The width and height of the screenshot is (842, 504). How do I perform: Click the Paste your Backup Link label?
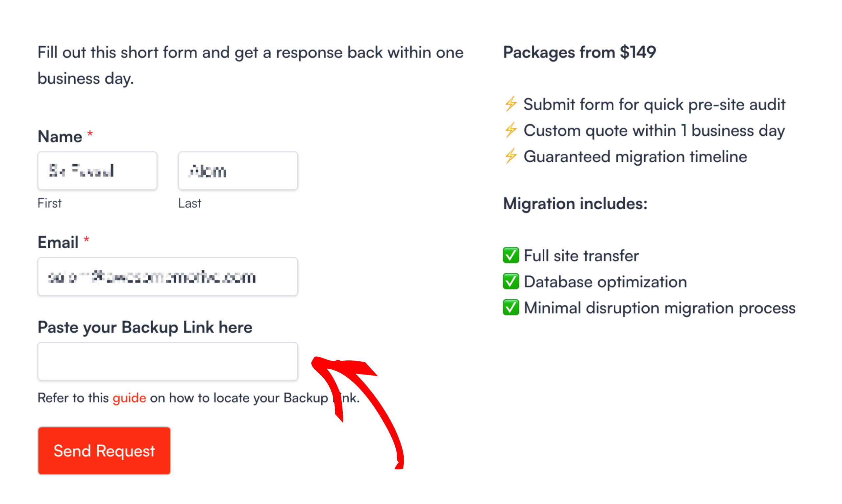click(x=145, y=327)
